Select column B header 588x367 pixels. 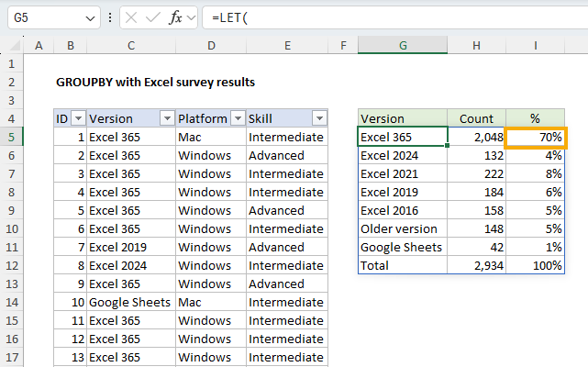70,46
